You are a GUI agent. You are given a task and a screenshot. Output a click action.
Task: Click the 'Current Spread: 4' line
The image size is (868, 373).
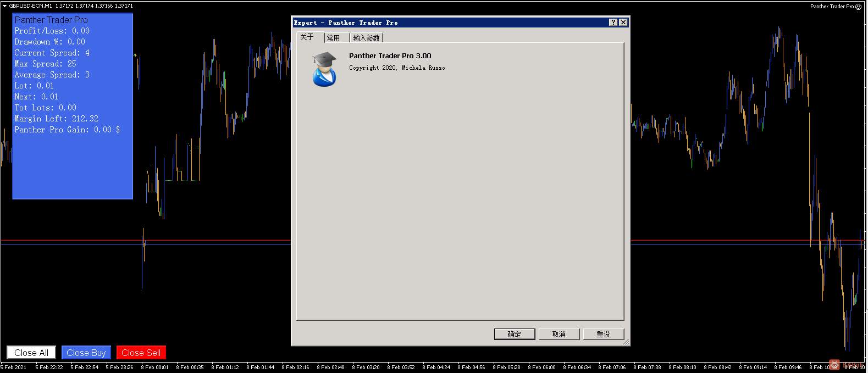click(52, 53)
